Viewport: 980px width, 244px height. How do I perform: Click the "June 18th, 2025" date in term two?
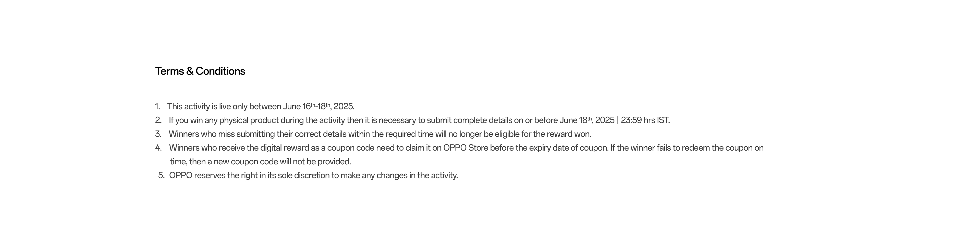(587, 120)
